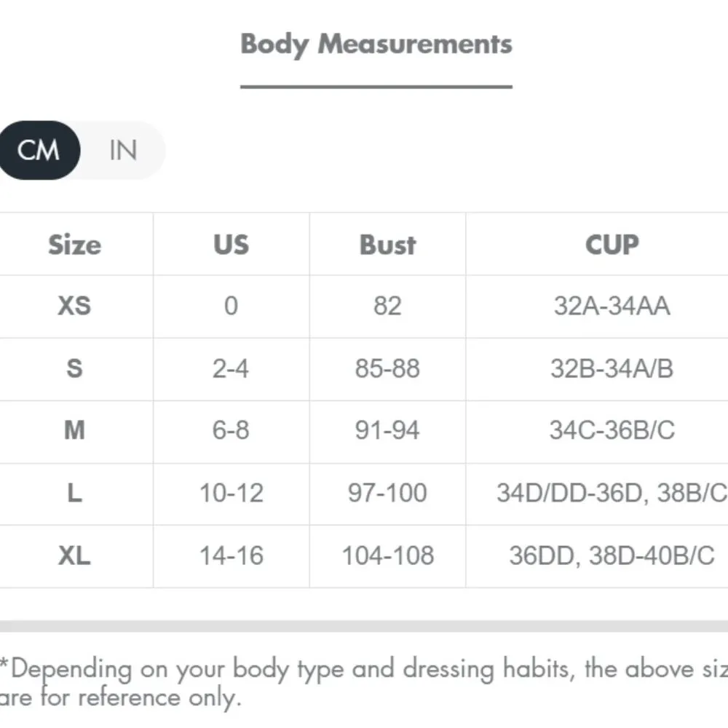
Task: Click the 85-88 bust measurement cell
Action: click(387, 368)
